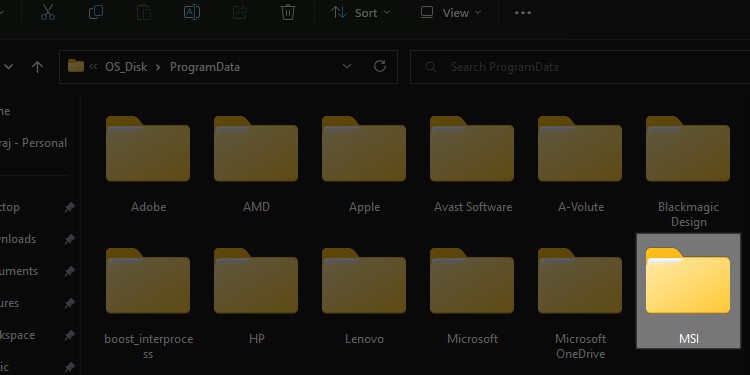Image resolution: width=750 pixels, height=375 pixels.
Task: Open the Sort dropdown menu
Action: (x=361, y=13)
